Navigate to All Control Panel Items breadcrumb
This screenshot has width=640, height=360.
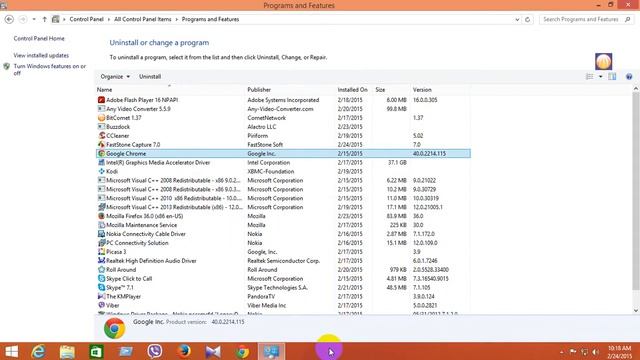click(142, 19)
